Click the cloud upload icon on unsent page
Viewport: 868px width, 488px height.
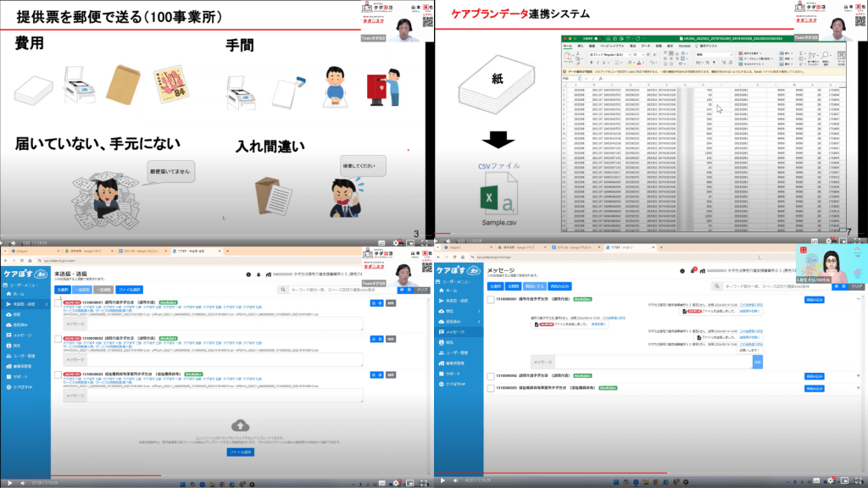(x=240, y=424)
